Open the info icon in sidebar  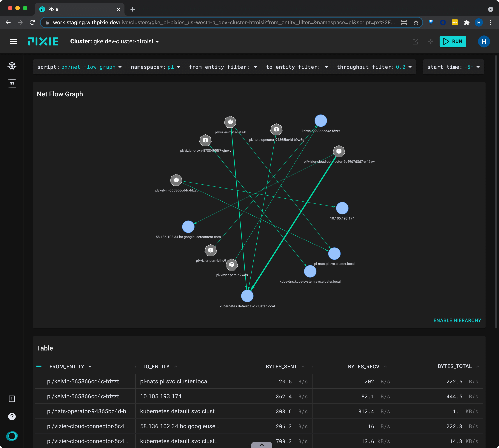coord(12,398)
